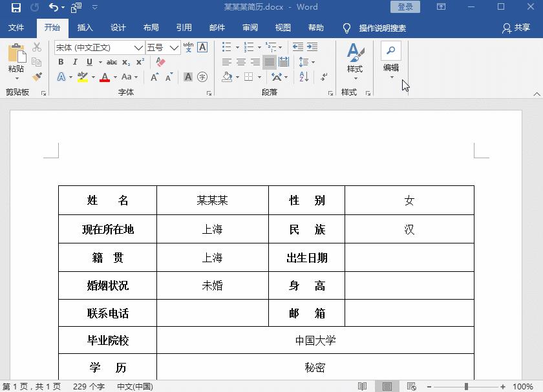Apply bold formatting to selected text
Image resolution: width=543 pixels, height=392 pixels.
pyautogui.click(x=61, y=61)
